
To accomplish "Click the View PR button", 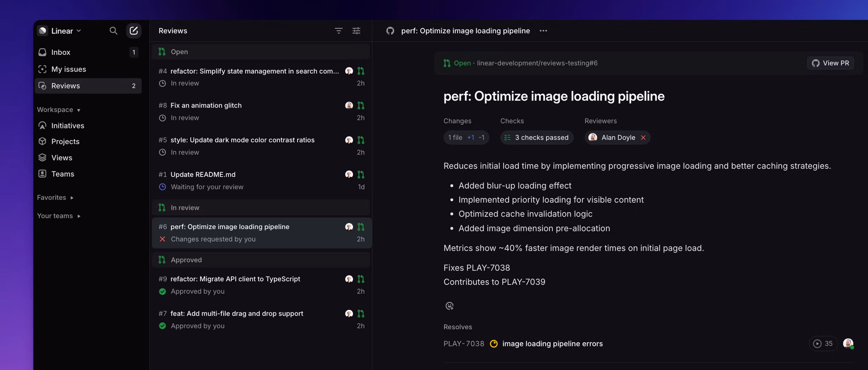I will click(830, 63).
